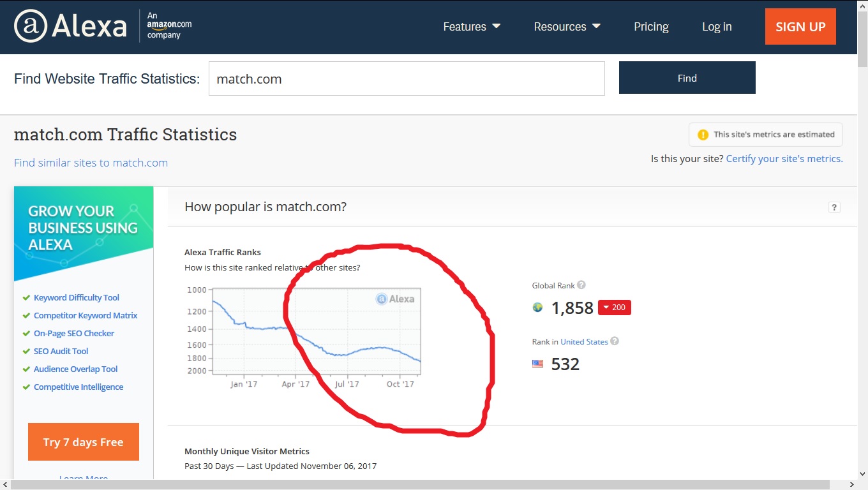Image resolution: width=868 pixels, height=490 pixels.
Task: Click the US flag icon beside 532
Action: click(x=537, y=364)
